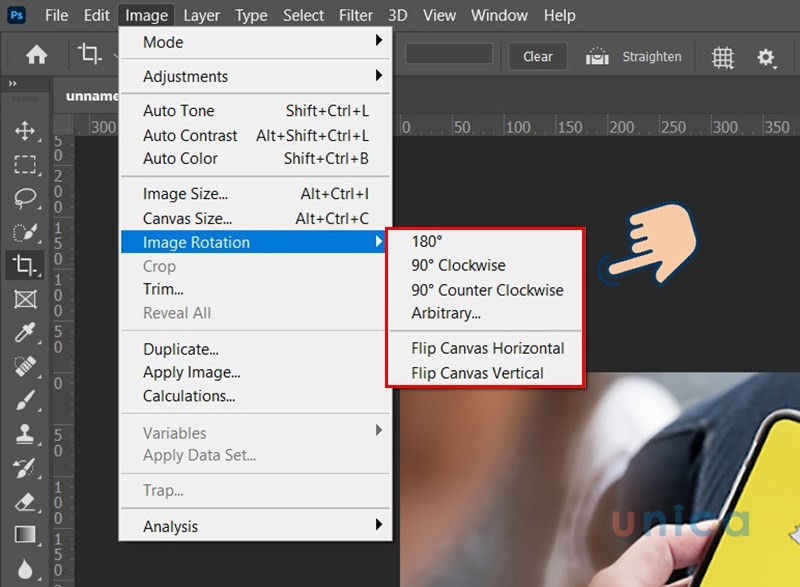
Task: Select the Frame tool
Action: point(25,299)
